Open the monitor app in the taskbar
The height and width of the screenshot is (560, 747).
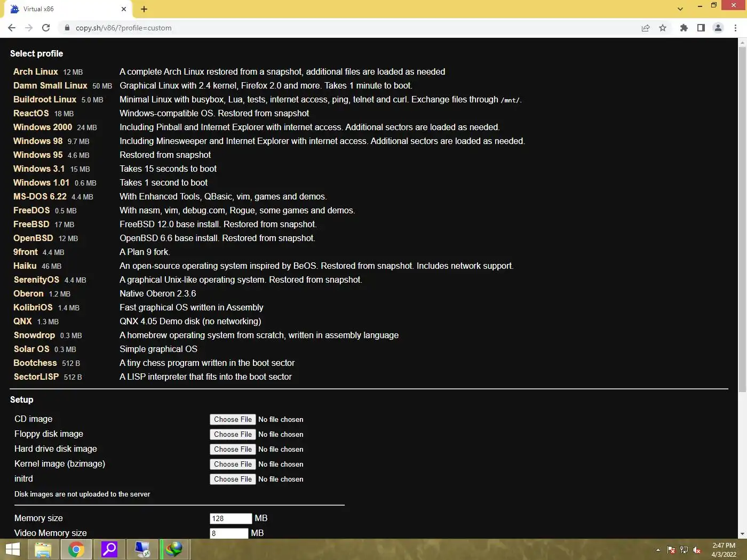(x=142, y=549)
